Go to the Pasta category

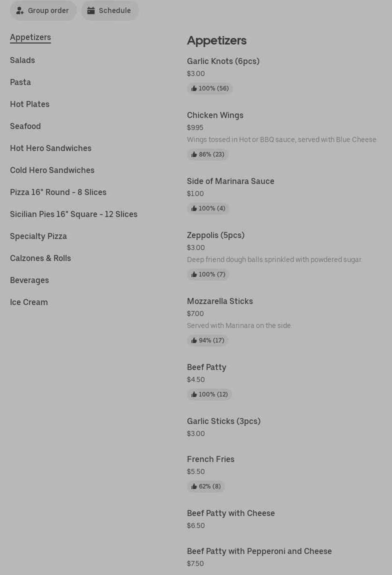tap(20, 82)
